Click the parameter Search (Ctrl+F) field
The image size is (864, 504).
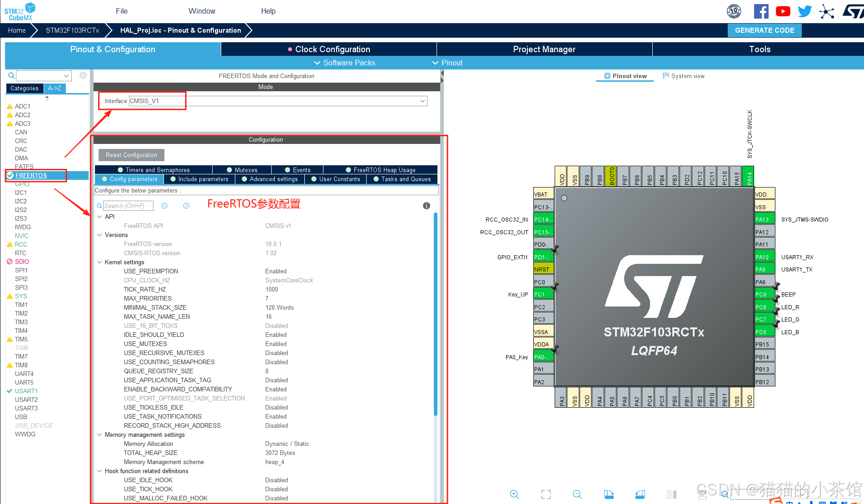click(128, 206)
